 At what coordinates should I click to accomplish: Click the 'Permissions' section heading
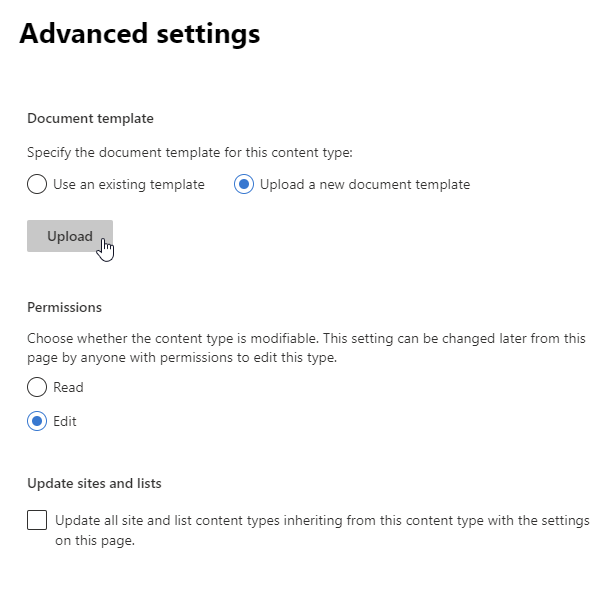(x=64, y=307)
